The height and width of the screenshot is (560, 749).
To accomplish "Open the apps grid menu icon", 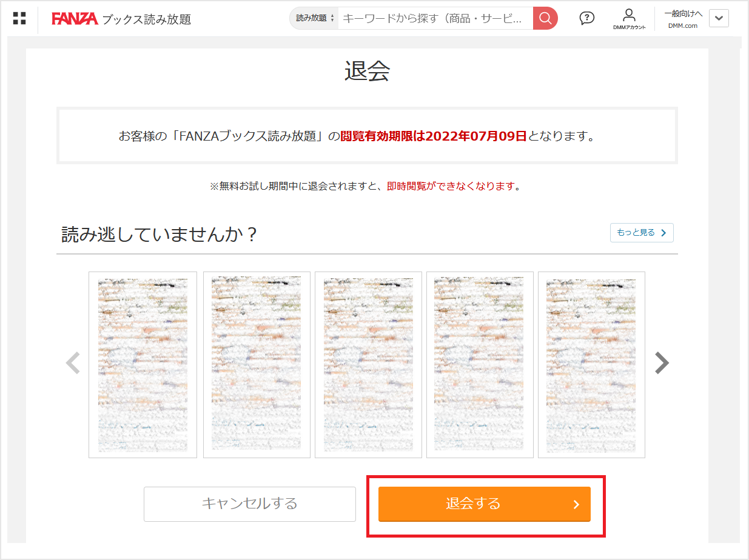I will [19, 18].
